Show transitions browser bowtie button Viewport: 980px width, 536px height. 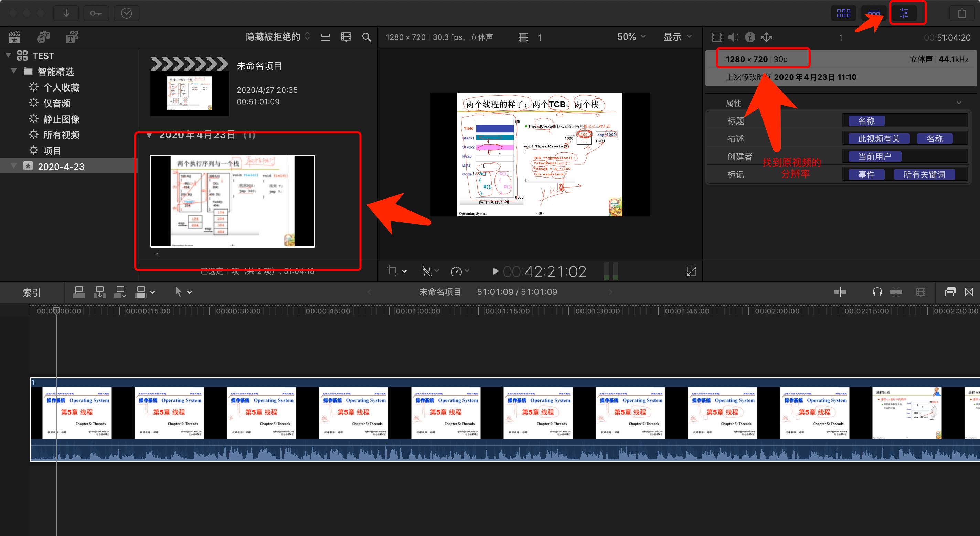(x=969, y=292)
